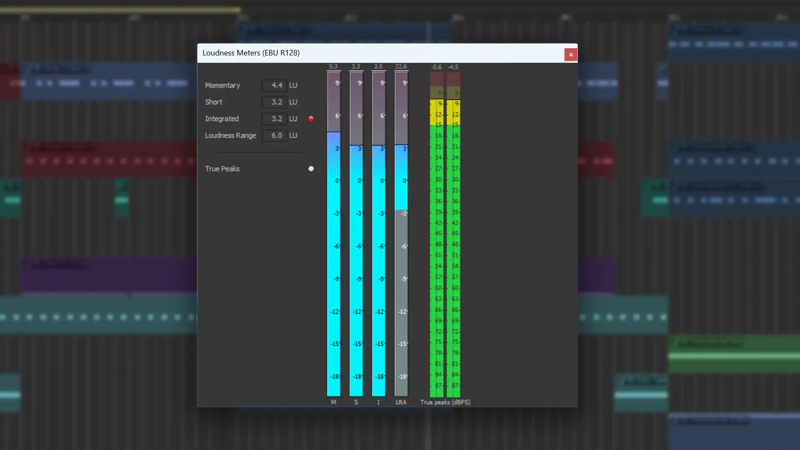Close the Loudness Meters dialog
800x450 pixels.
pyautogui.click(x=570, y=55)
